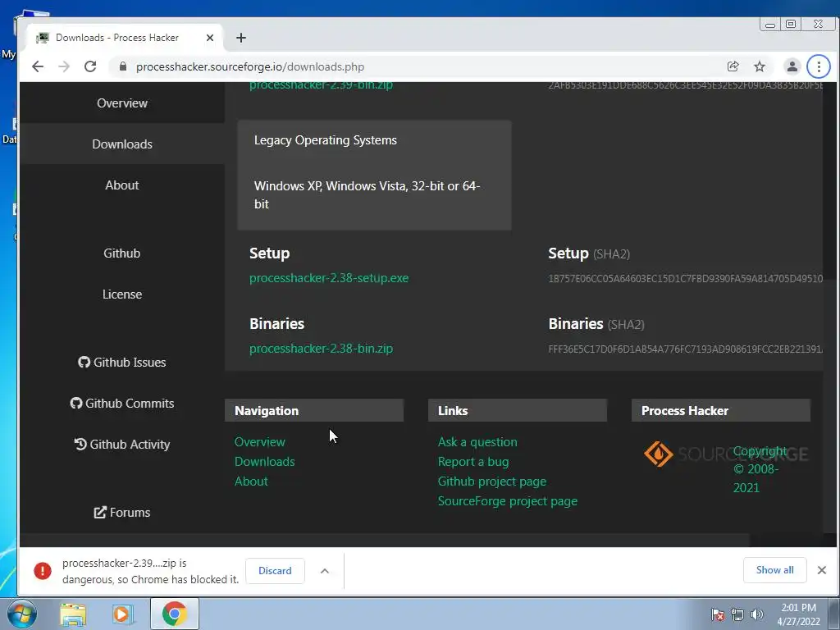Open Github Activity sidebar link
Screen dimensions: 840x630
pyautogui.click(x=122, y=444)
